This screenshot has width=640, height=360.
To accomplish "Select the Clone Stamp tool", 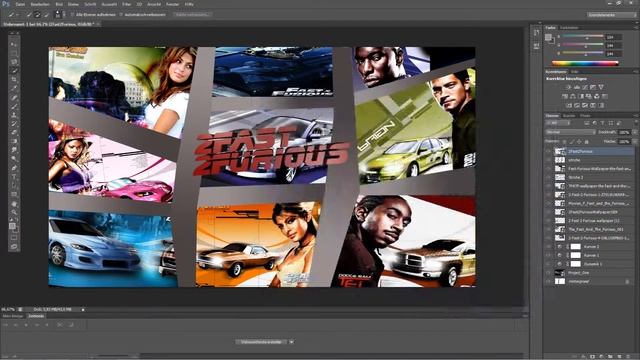I will pos(14,114).
